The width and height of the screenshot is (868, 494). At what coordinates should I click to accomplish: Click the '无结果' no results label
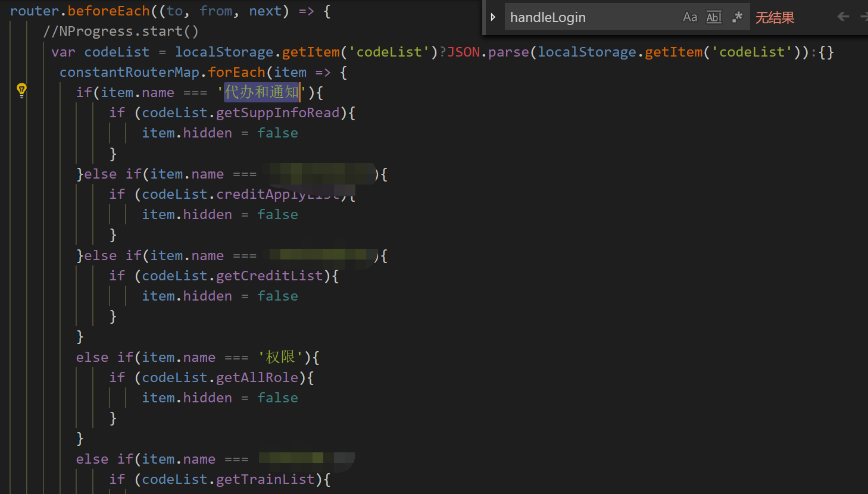pos(775,18)
